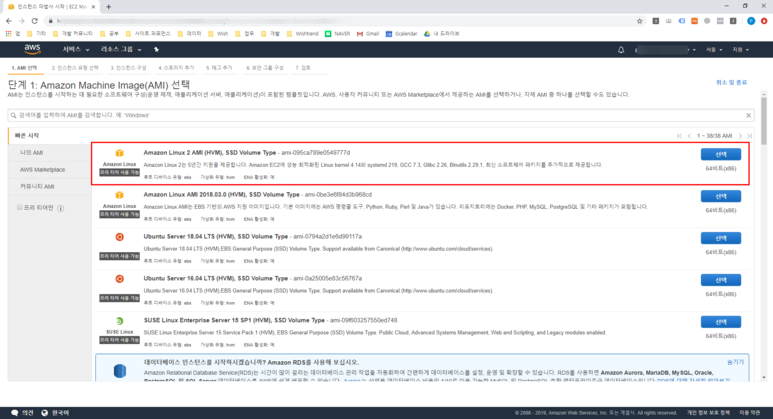
Task: Select the AWS Marketplace category
Action: pyautogui.click(x=49, y=170)
